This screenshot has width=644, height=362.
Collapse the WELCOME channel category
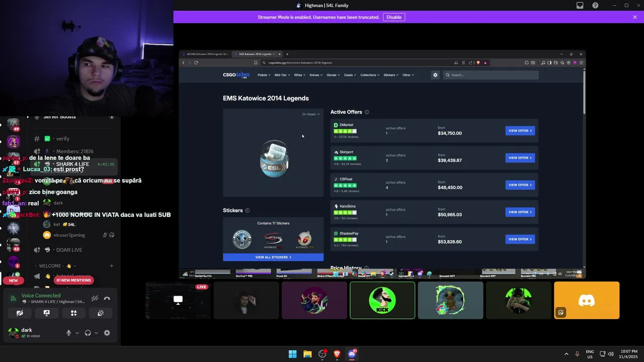(55, 265)
